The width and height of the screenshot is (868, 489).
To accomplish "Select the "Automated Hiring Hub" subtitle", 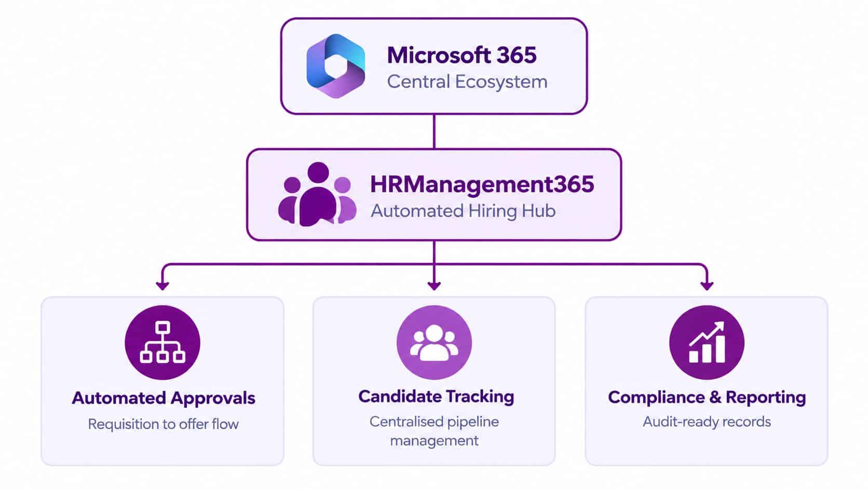I will [463, 211].
